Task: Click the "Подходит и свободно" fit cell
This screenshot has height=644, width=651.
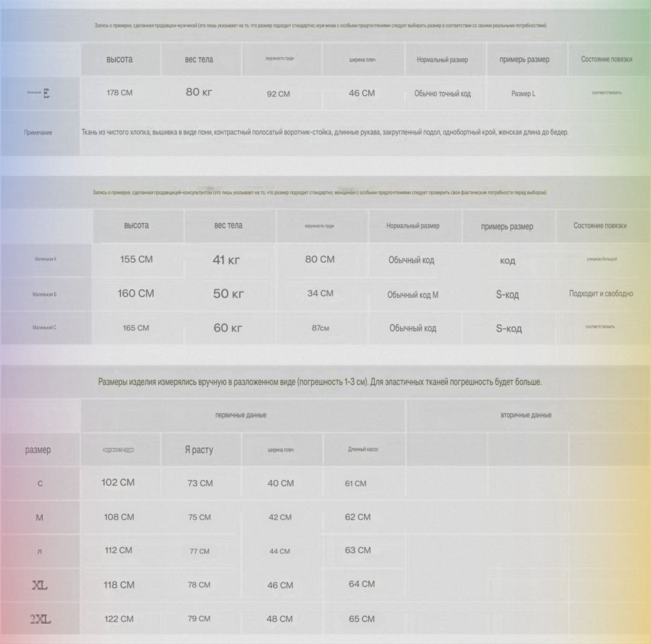Action: (601, 294)
